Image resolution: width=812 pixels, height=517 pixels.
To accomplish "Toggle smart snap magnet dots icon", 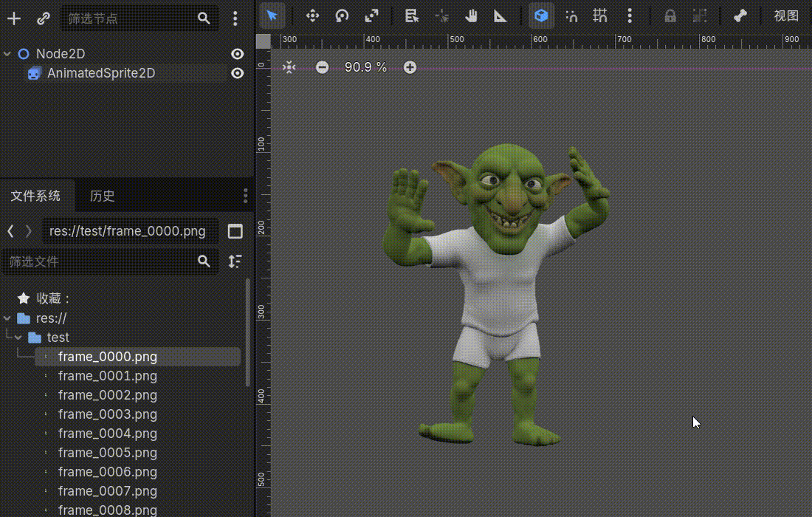I will point(571,16).
